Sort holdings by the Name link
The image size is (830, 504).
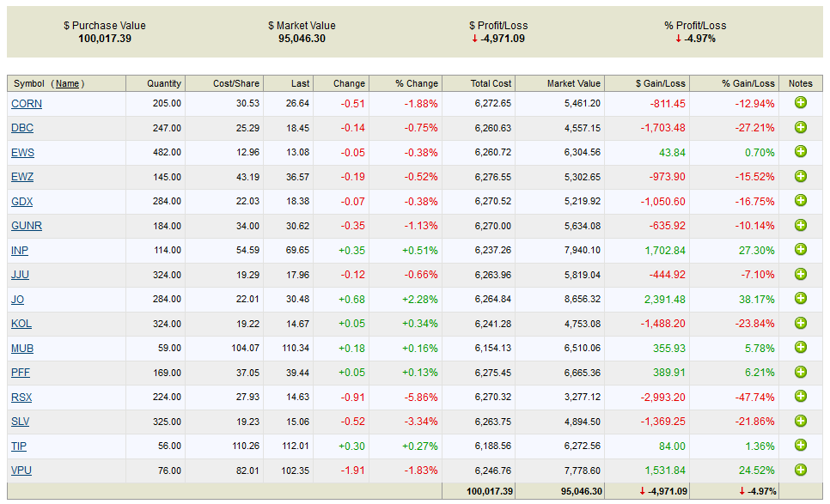click(x=68, y=83)
